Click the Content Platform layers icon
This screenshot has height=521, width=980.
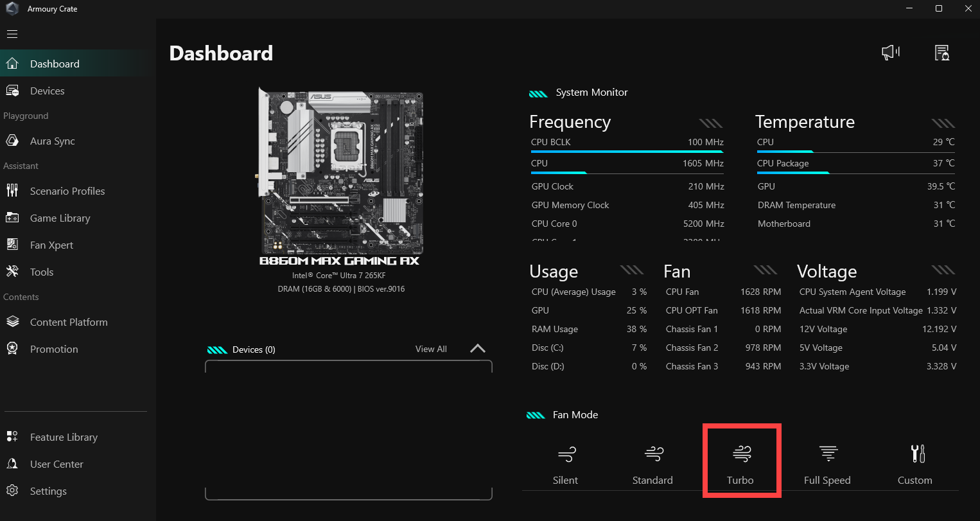point(12,322)
